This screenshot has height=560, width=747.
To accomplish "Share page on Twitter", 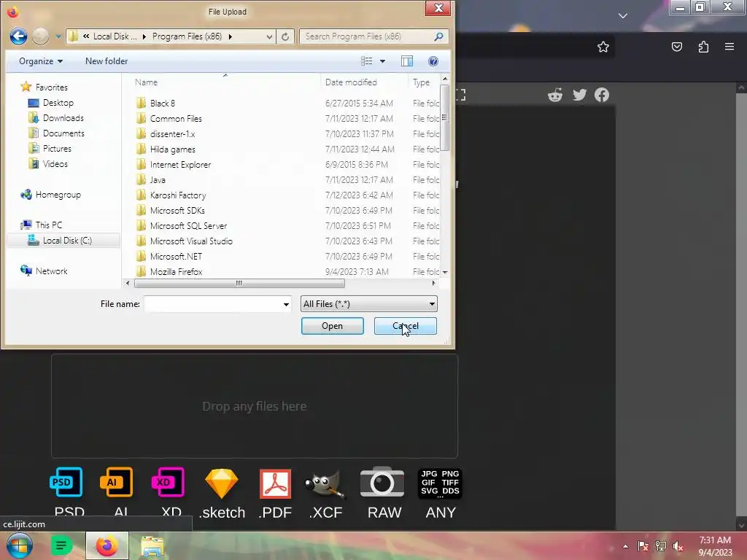I will tap(579, 95).
